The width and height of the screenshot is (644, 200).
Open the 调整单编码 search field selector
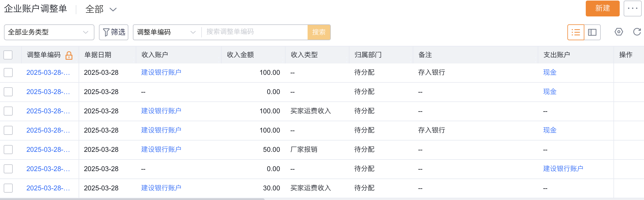pos(167,32)
